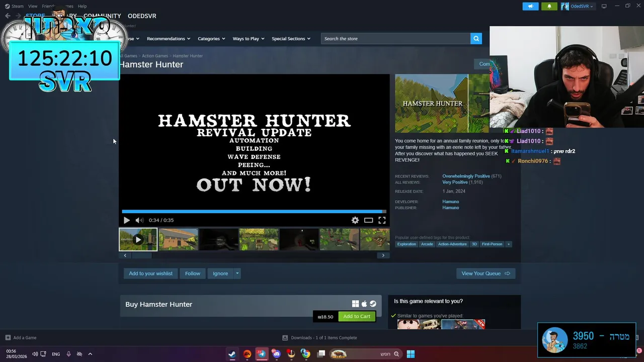Focus the Search the store field
This screenshot has width=644, height=362.
(395, 39)
